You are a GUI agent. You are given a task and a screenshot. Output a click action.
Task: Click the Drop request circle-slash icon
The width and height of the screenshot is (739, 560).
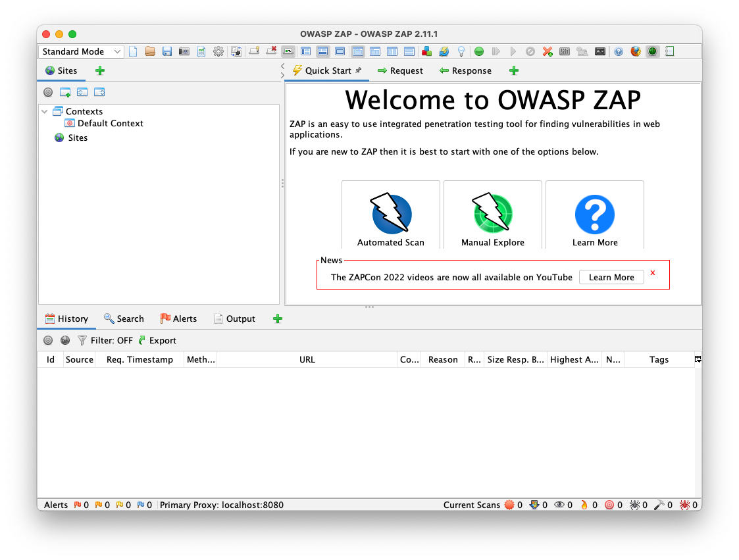[x=530, y=51]
